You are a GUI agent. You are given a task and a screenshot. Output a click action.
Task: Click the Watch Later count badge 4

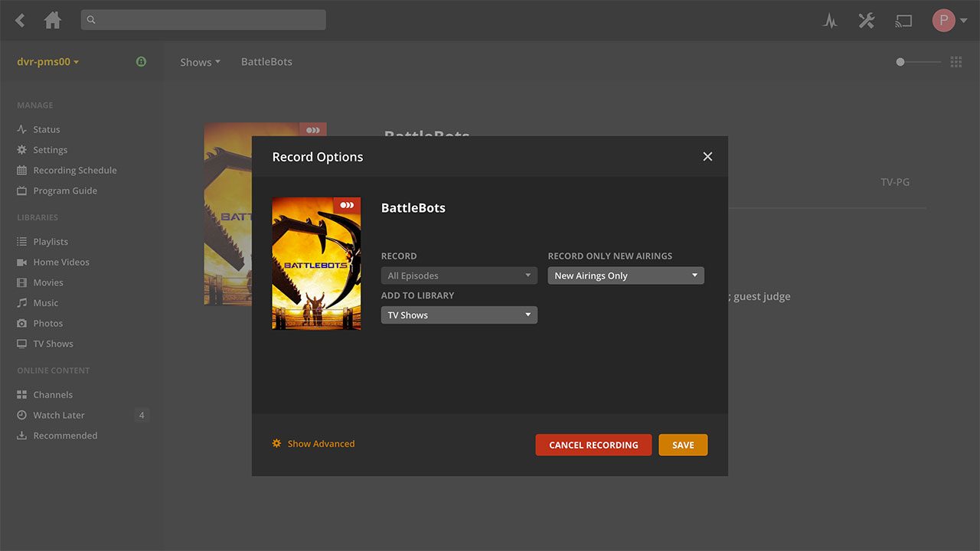[141, 416]
